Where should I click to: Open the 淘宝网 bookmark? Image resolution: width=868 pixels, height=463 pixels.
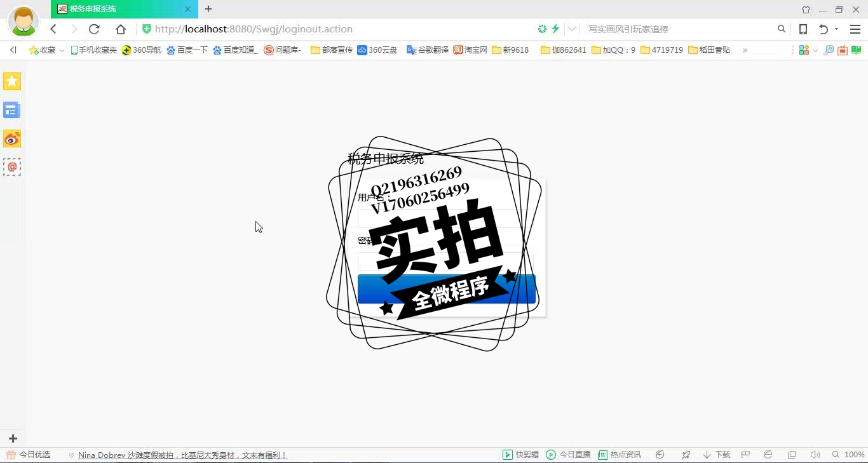(470, 50)
